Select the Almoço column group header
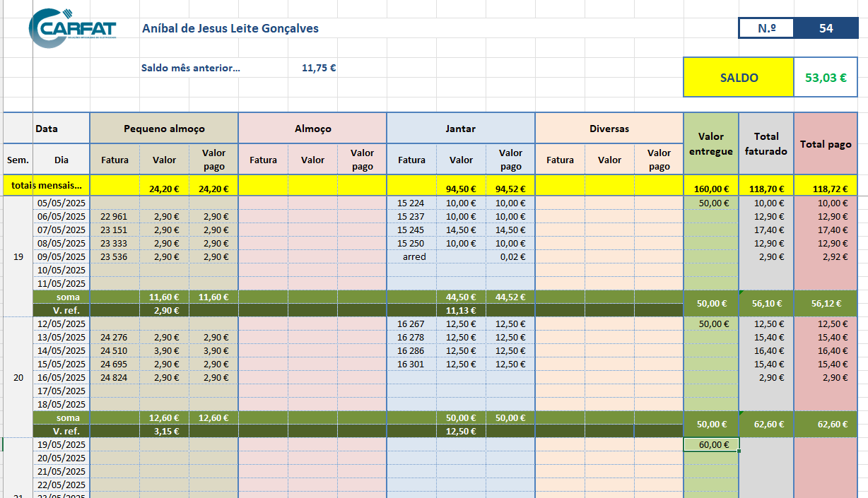The width and height of the screenshot is (868, 498). [x=312, y=129]
